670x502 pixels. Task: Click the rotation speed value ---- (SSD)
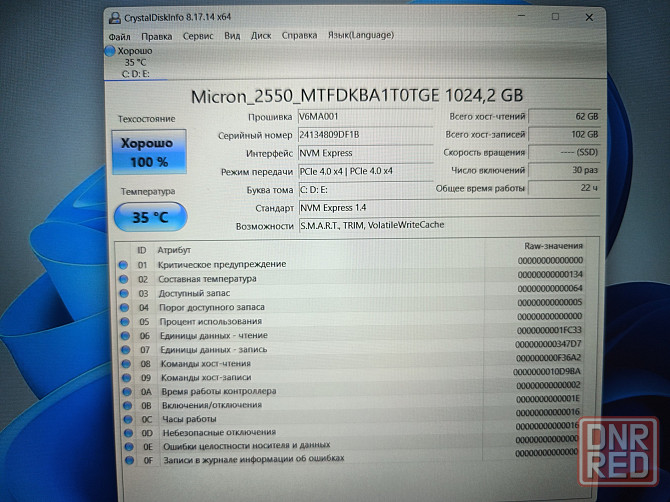(x=564, y=152)
